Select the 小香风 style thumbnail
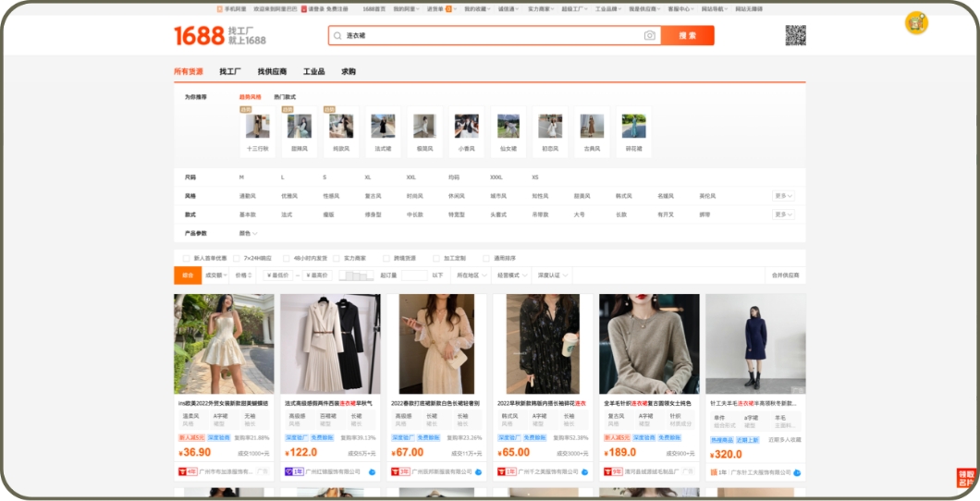Viewport: 980px width, 501px height. click(467, 125)
